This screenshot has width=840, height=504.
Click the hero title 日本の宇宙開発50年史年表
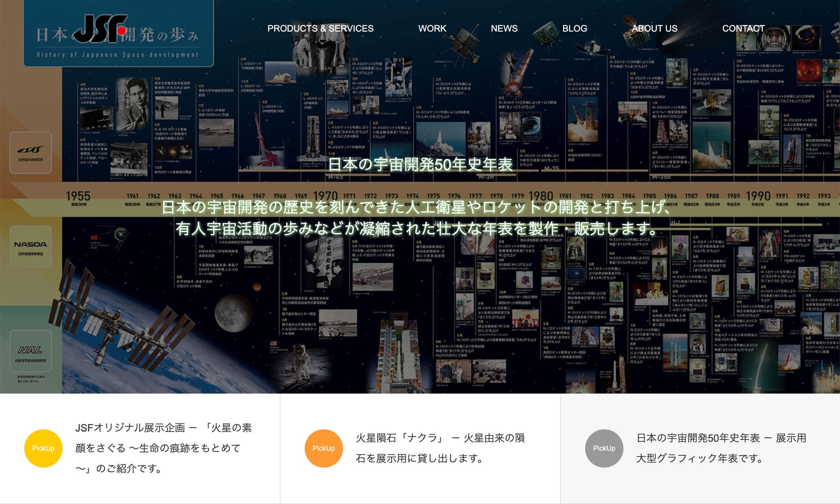(x=420, y=164)
